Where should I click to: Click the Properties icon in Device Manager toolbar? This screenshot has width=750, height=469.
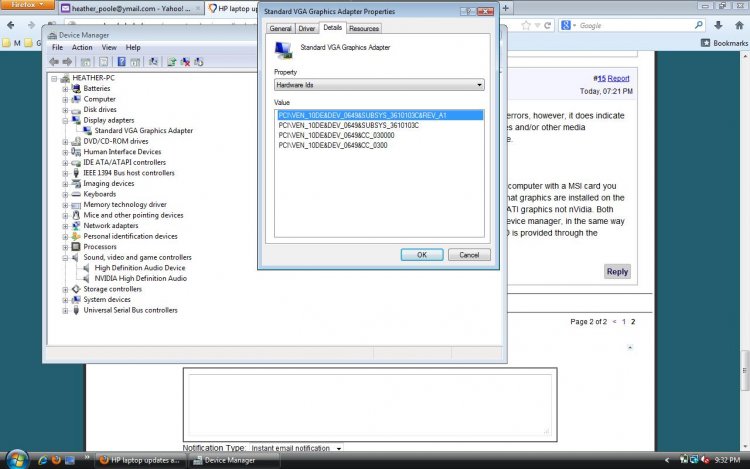103,61
